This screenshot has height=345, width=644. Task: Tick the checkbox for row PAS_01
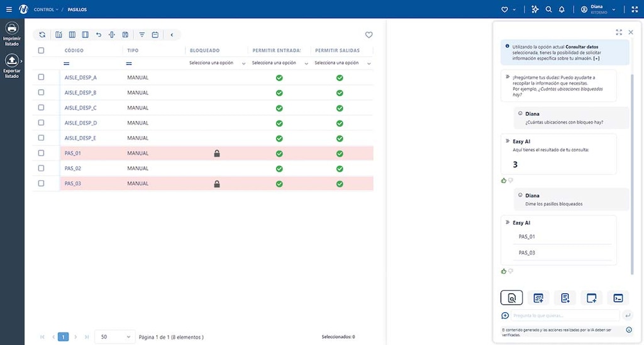[x=42, y=153]
